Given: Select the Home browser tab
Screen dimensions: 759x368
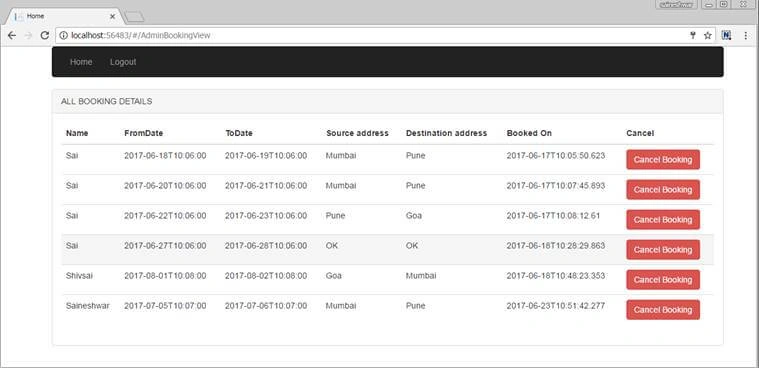Looking at the screenshot, I should click(x=63, y=16).
